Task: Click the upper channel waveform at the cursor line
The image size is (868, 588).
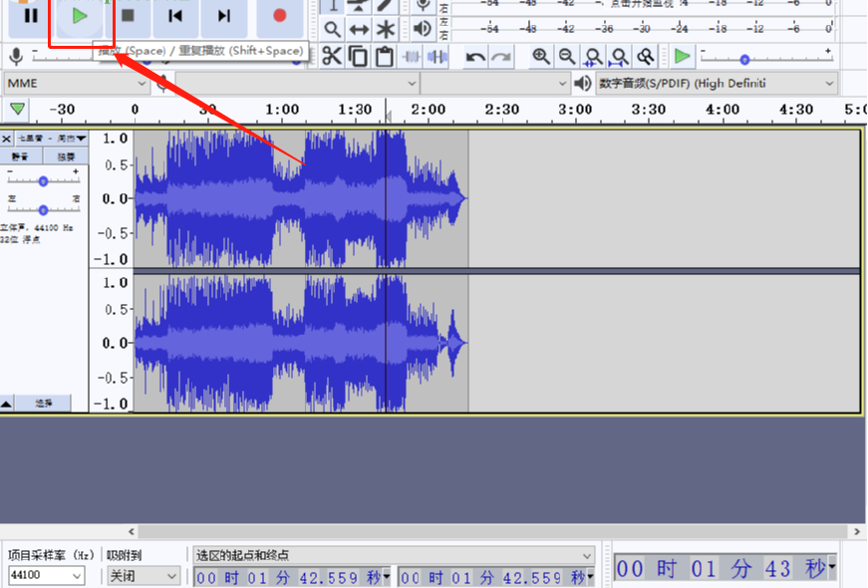Action: click(x=386, y=198)
